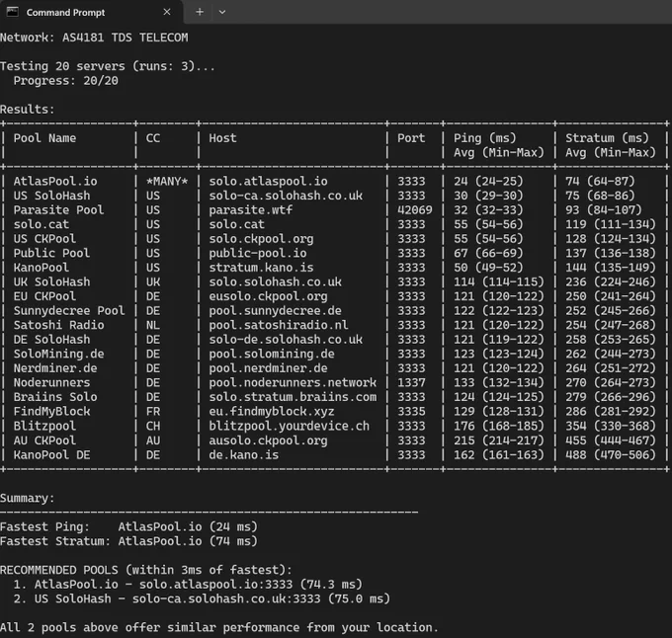
Task: Expand the new tab profile dropdown
Action: click(x=222, y=12)
